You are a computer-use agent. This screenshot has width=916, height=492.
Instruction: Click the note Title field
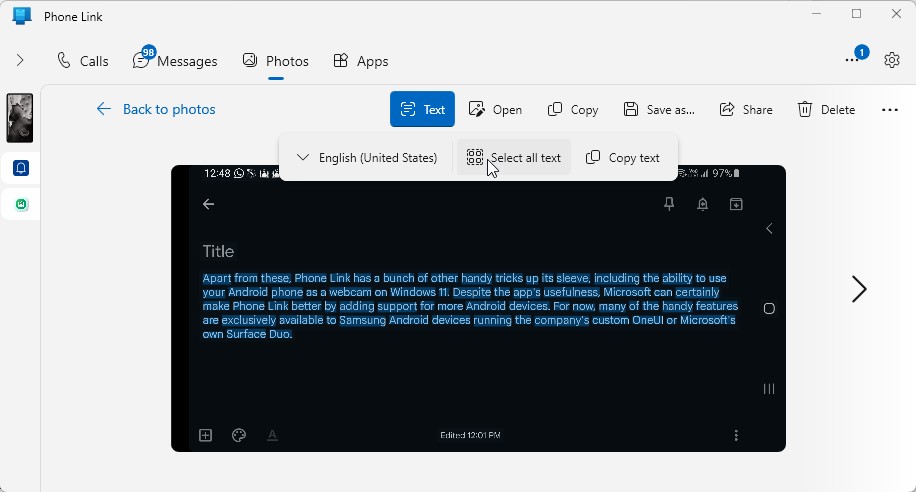218,251
